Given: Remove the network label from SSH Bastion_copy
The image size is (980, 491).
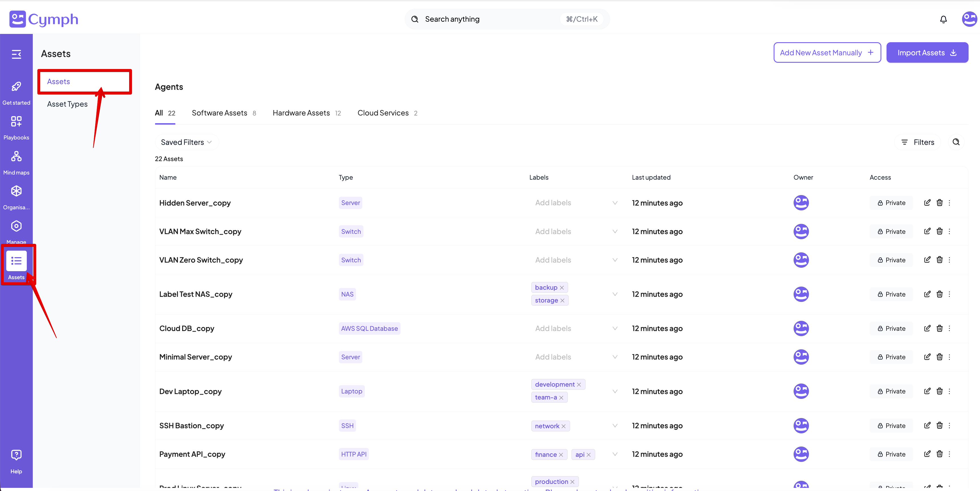Looking at the screenshot, I should 563,426.
